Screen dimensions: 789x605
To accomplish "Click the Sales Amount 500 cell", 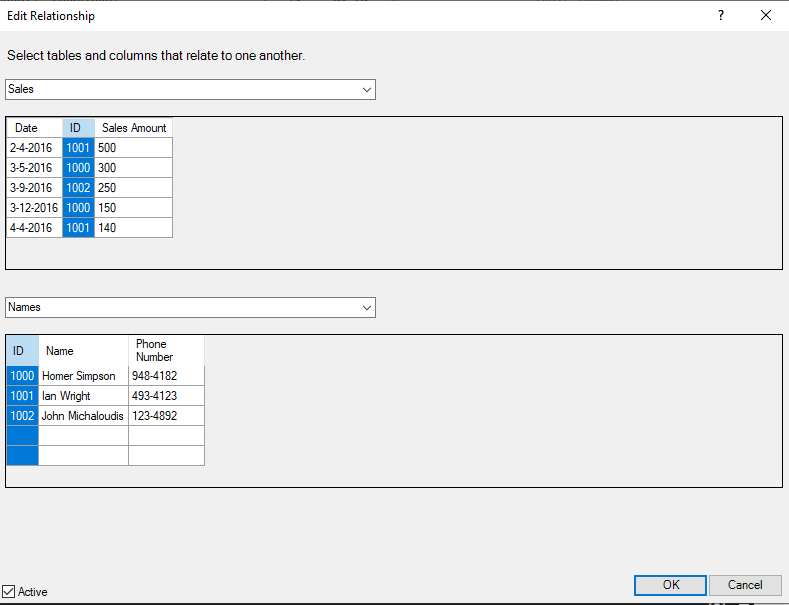I will click(x=134, y=148).
